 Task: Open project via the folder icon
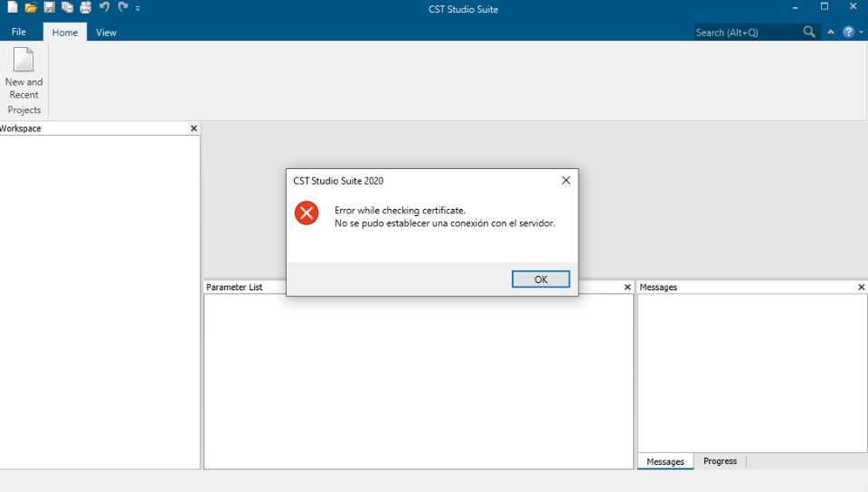coord(31,7)
